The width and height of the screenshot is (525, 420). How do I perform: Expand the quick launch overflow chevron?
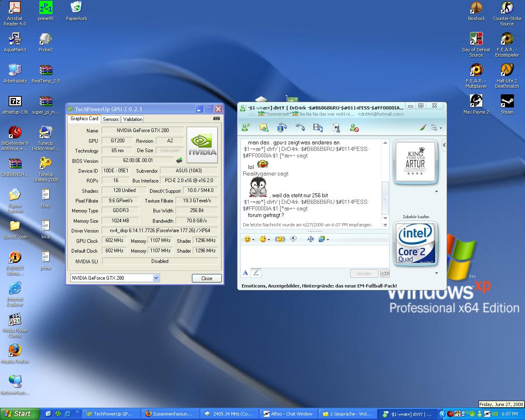coord(77,413)
